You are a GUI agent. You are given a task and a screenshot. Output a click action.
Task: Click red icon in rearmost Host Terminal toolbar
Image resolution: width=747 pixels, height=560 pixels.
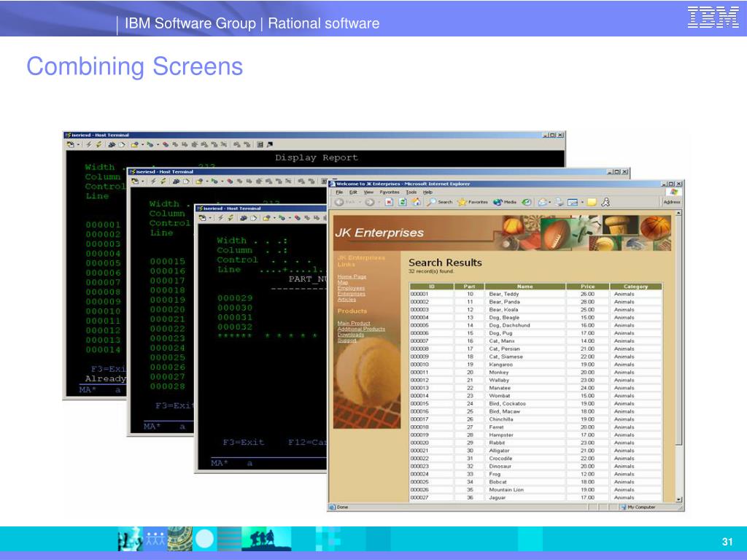(166, 144)
